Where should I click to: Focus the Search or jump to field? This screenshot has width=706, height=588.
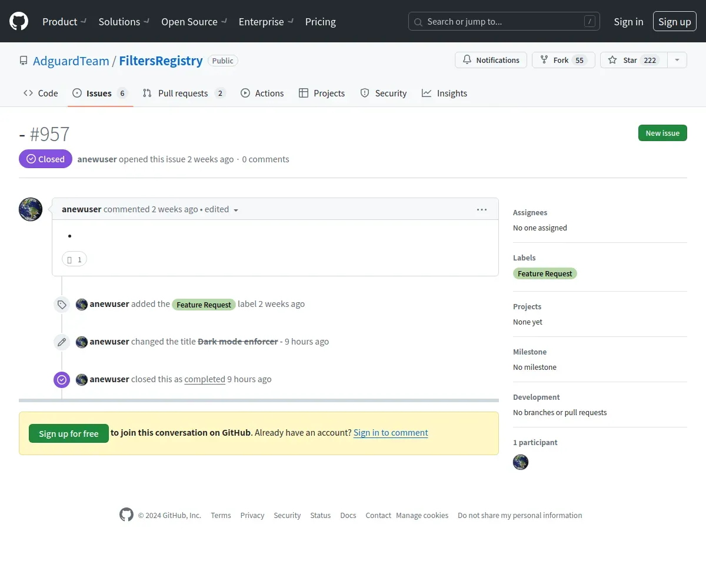coord(504,22)
